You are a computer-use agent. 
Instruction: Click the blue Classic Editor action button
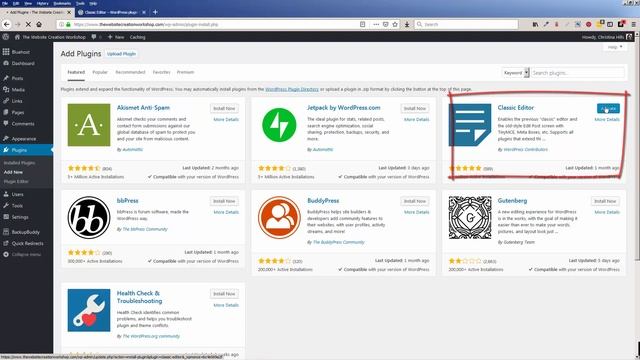pos(608,108)
